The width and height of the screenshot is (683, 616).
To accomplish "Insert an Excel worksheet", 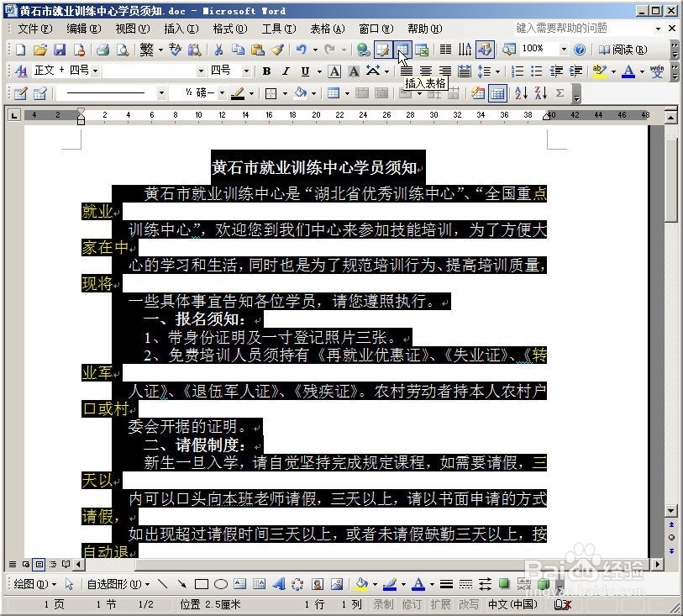I will tap(422, 50).
